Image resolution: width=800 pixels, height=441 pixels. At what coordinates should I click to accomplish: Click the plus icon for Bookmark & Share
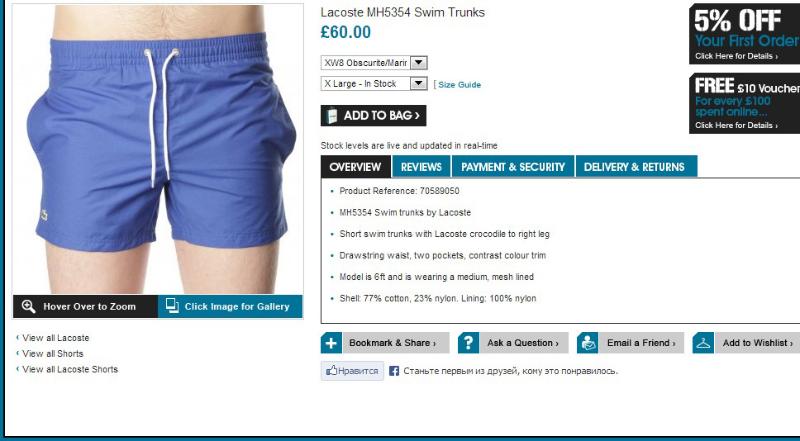click(x=331, y=343)
